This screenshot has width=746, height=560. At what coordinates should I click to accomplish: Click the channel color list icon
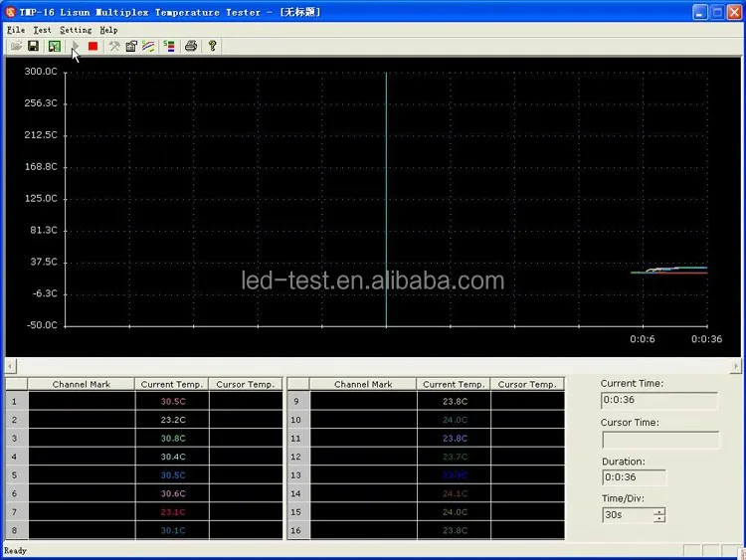169,46
